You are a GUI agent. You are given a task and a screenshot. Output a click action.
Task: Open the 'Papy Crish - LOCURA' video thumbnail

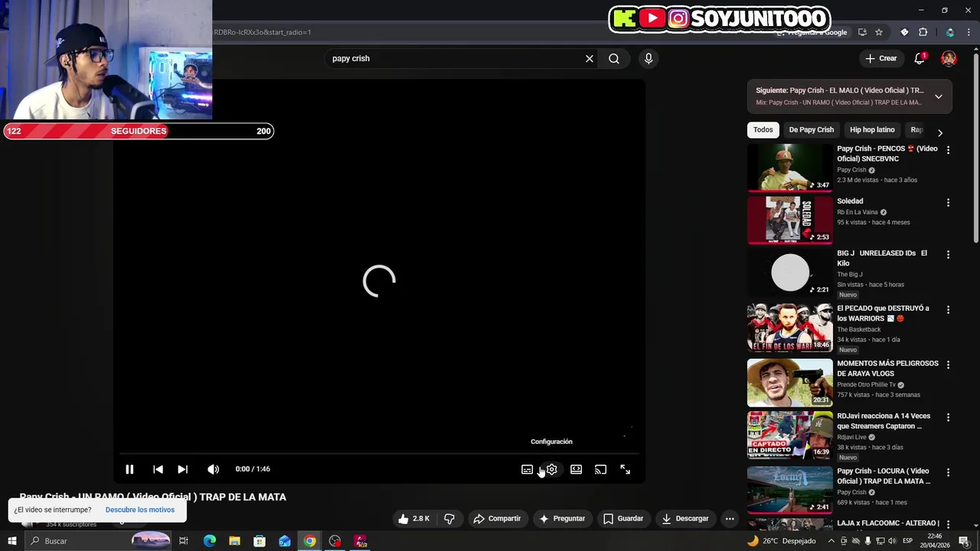789,490
